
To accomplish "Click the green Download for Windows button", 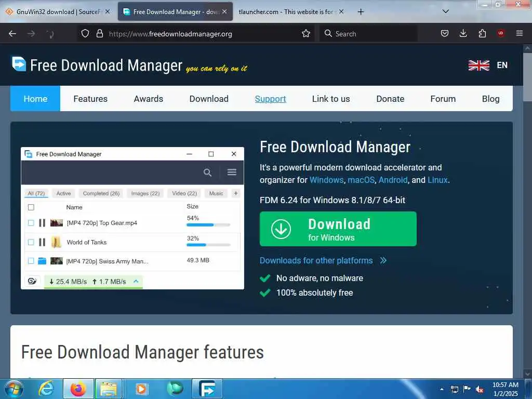I will click(x=338, y=229).
